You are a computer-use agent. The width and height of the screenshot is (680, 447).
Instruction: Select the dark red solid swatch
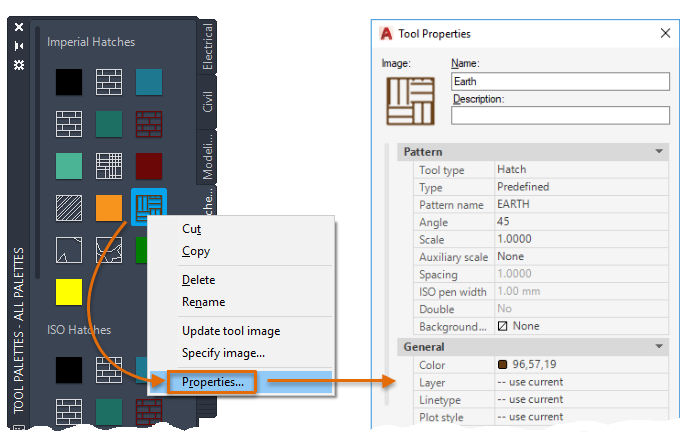click(x=149, y=166)
